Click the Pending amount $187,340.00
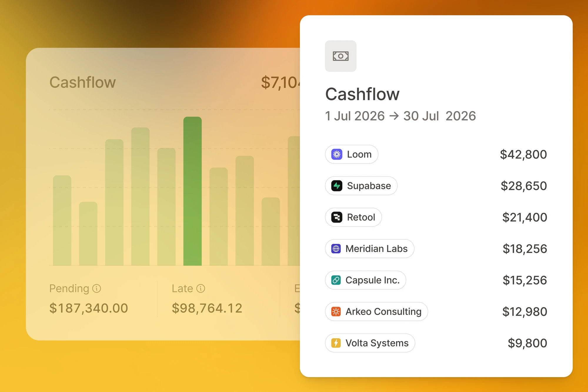Image resolution: width=588 pixels, height=392 pixels. coord(89,308)
